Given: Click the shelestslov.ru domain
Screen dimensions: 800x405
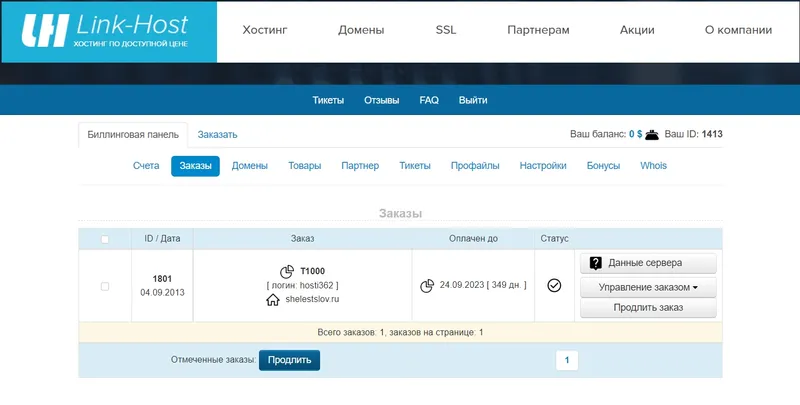Looking at the screenshot, I should (312, 299).
